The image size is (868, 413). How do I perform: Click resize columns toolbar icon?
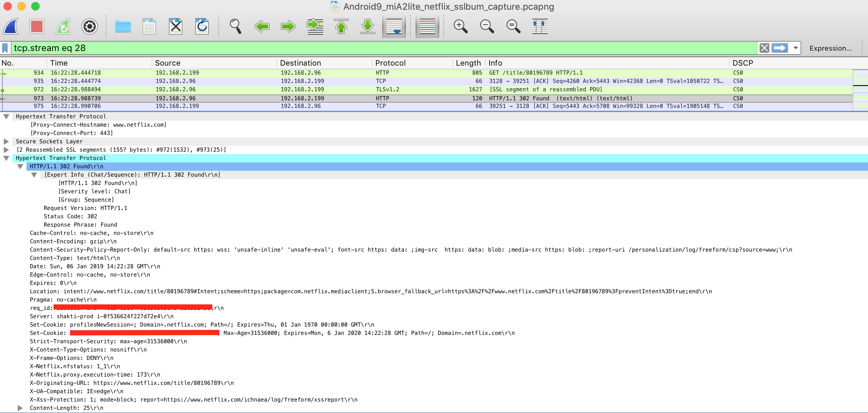pyautogui.click(x=540, y=26)
